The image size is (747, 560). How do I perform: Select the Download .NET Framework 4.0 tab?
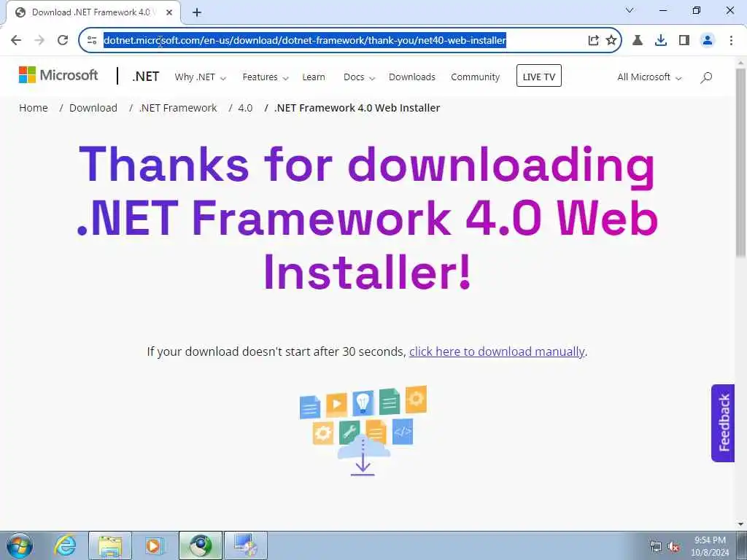tap(93, 12)
